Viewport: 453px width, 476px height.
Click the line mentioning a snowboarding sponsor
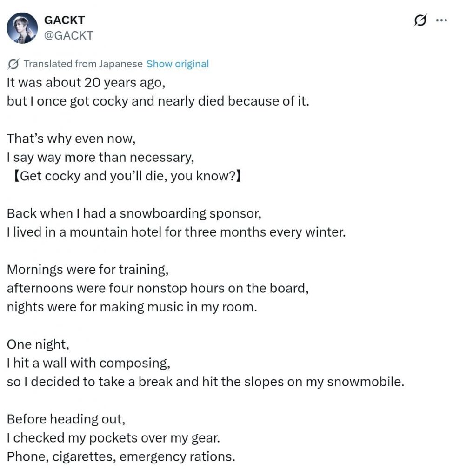(x=134, y=213)
